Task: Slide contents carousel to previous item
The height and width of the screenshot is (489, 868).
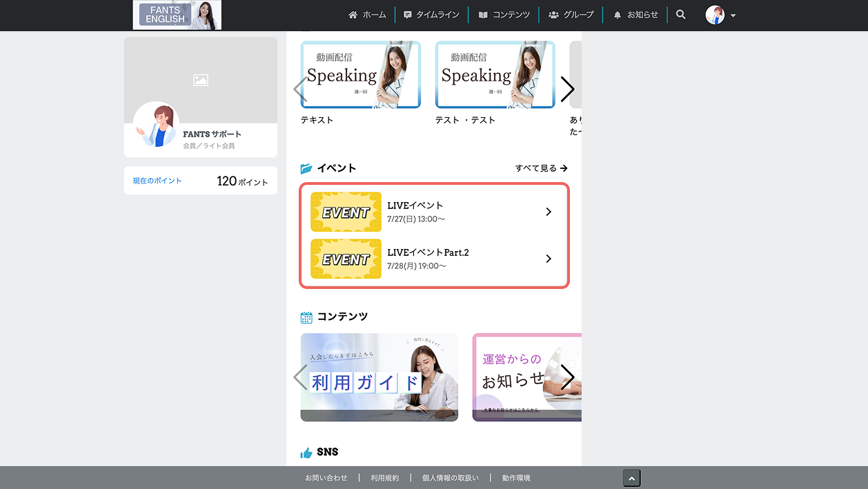Action: coord(300,377)
